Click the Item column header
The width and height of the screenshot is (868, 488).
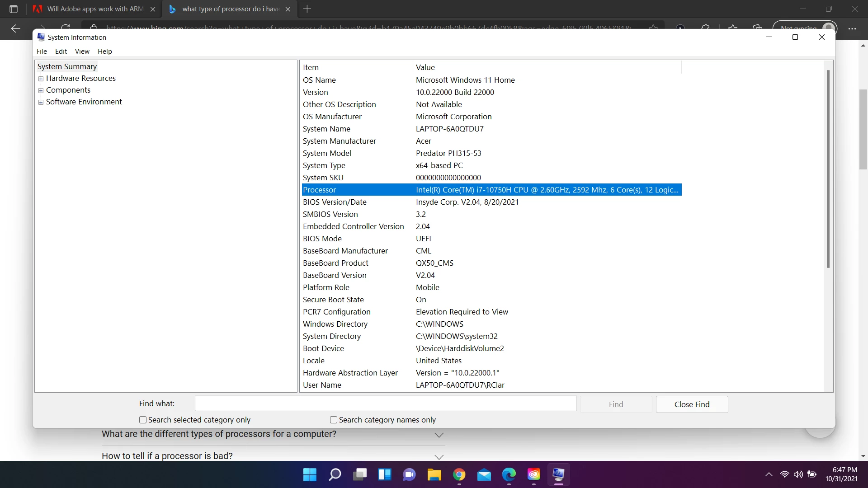coord(356,67)
